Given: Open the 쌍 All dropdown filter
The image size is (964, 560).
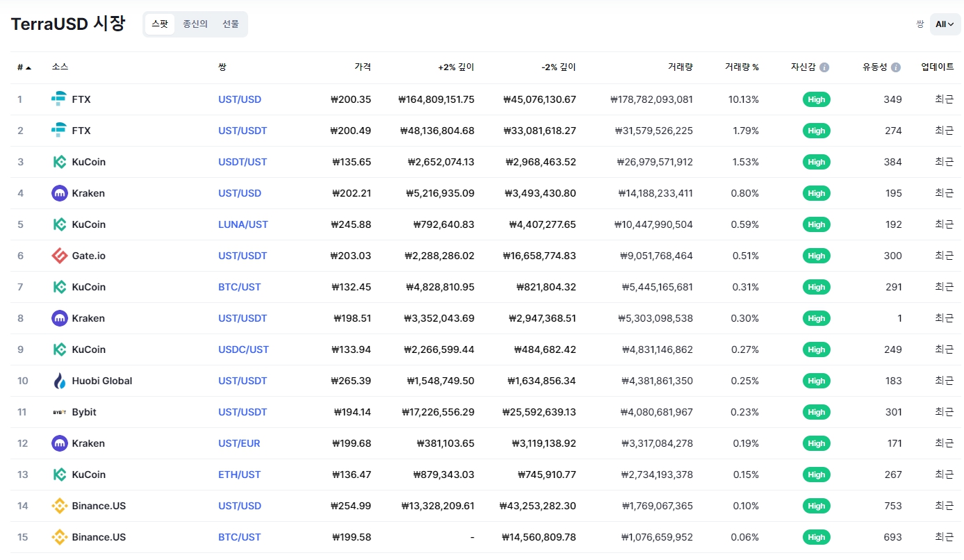Looking at the screenshot, I should point(945,24).
